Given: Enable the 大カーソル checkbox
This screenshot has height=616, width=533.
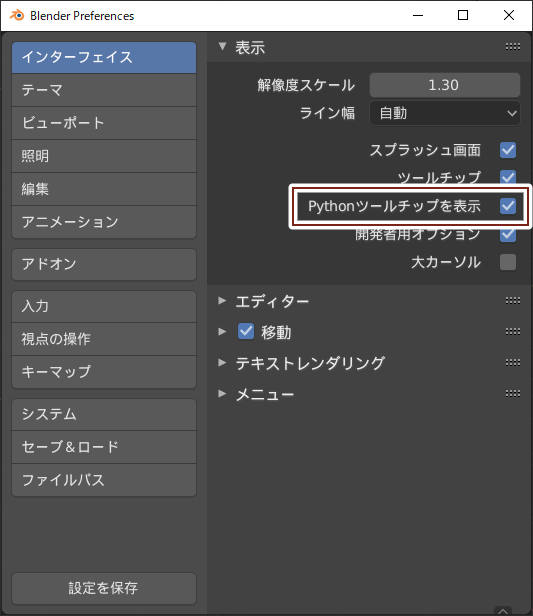Looking at the screenshot, I should [508, 262].
